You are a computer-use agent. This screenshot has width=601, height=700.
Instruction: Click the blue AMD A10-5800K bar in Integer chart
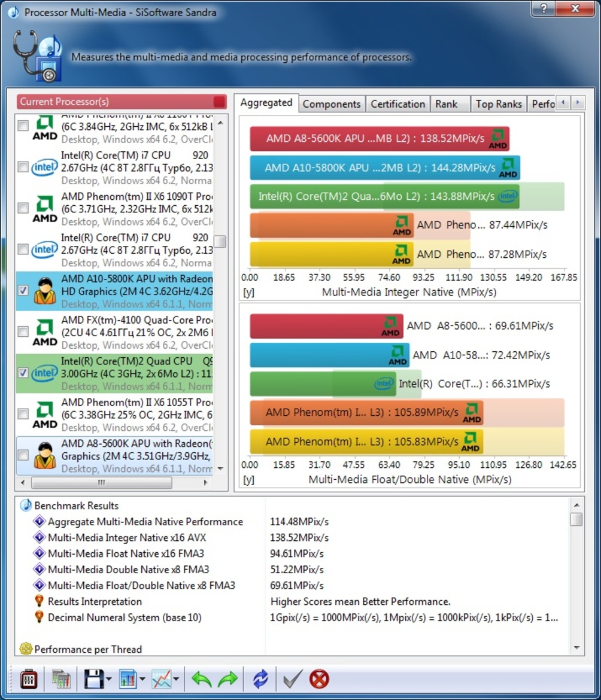pyautogui.click(x=385, y=168)
